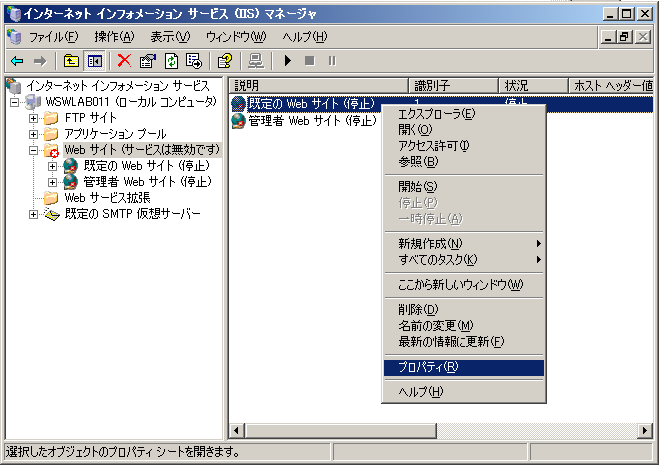660x465 pixels.
Task: Choose 開始(S) from the context menu
Action: 418,187
